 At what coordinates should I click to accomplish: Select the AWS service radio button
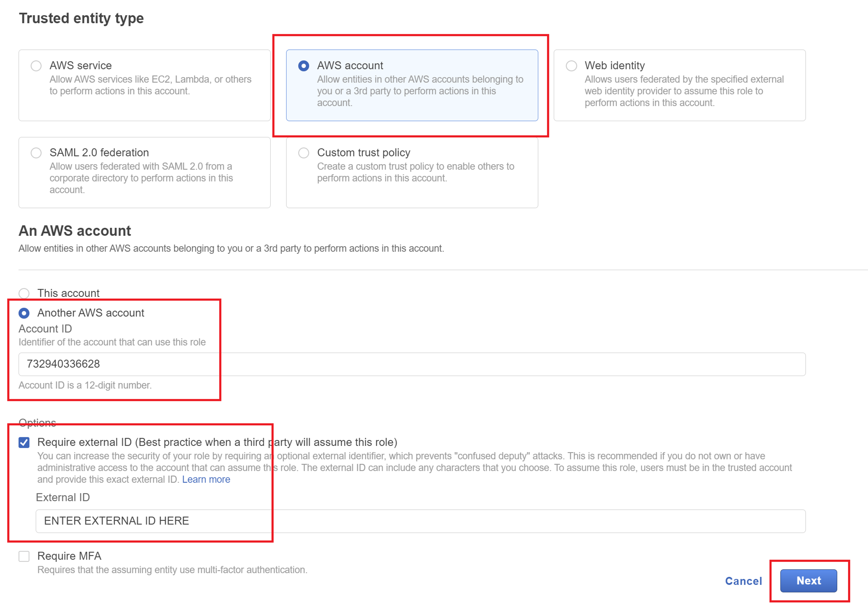(36, 66)
